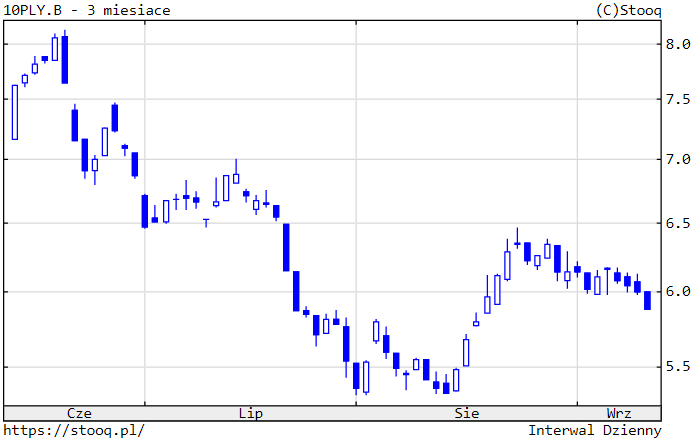This screenshot has width=694, height=440.
Task: Click the 6.0 price axis label
Action: pyautogui.click(x=677, y=292)
